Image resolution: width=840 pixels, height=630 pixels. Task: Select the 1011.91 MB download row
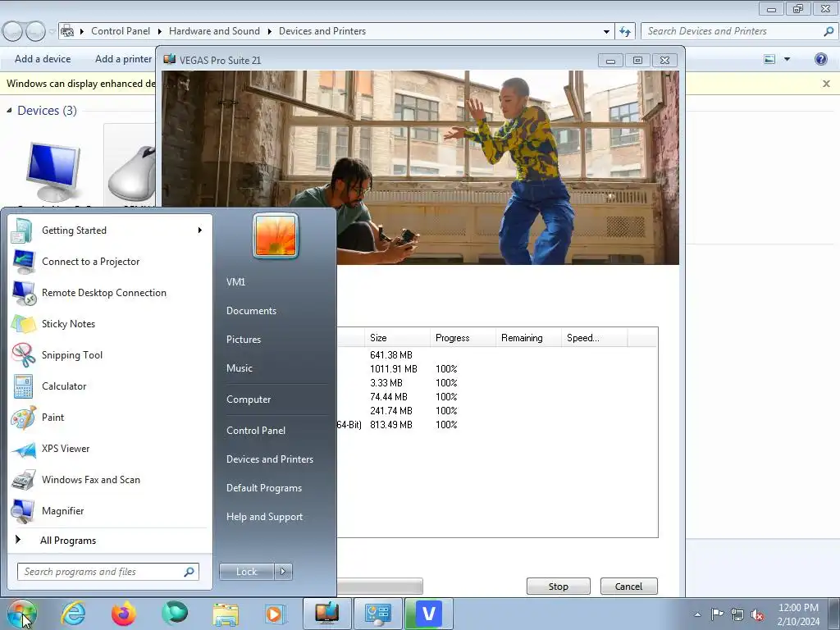click(x=496, y=369)
